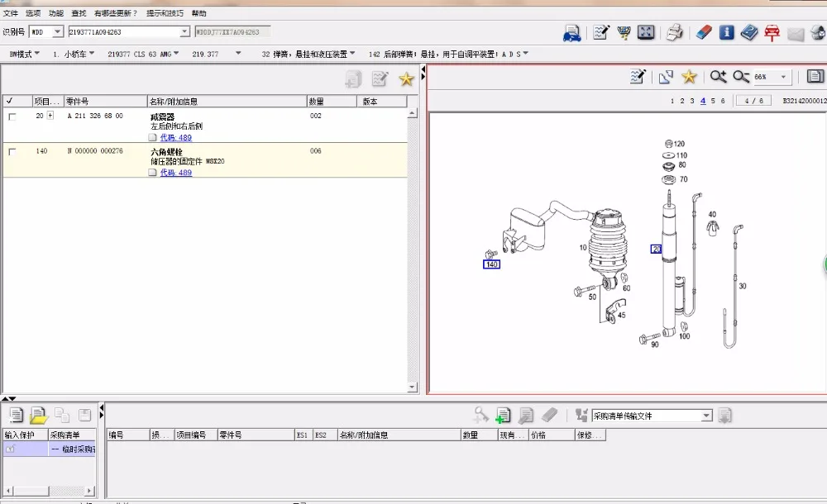Open the shopping cart icon
827x504 pixels.
[624, 33]
